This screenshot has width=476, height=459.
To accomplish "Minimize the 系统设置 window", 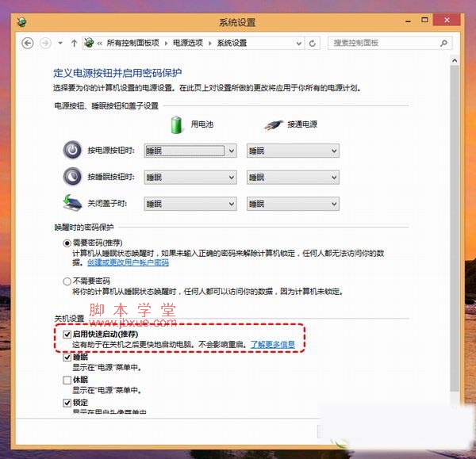I will pyautogui.click(x=408, y=21).
